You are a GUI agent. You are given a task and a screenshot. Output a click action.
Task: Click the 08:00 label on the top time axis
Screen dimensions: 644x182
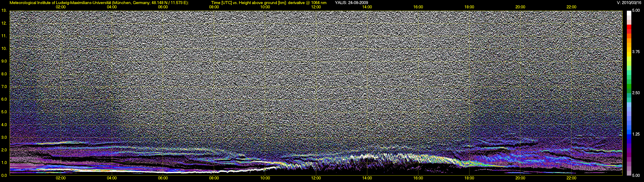pos(214,7)
